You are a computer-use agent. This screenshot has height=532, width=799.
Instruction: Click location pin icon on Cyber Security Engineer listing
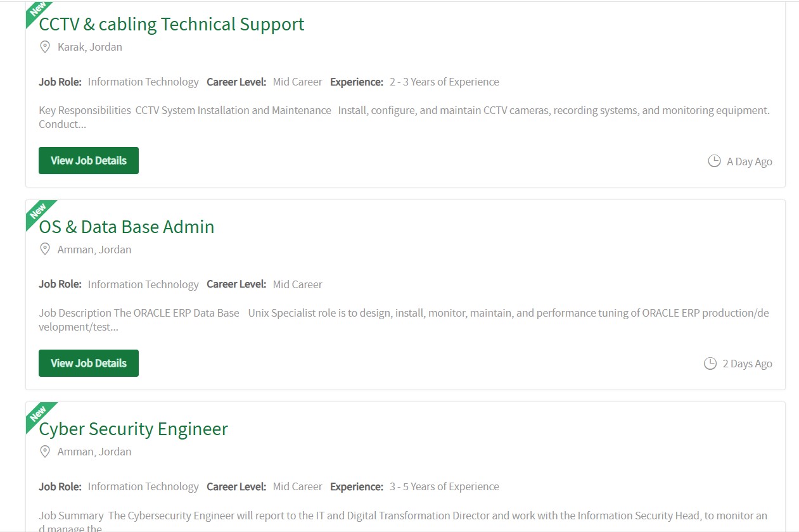(45, 452)
